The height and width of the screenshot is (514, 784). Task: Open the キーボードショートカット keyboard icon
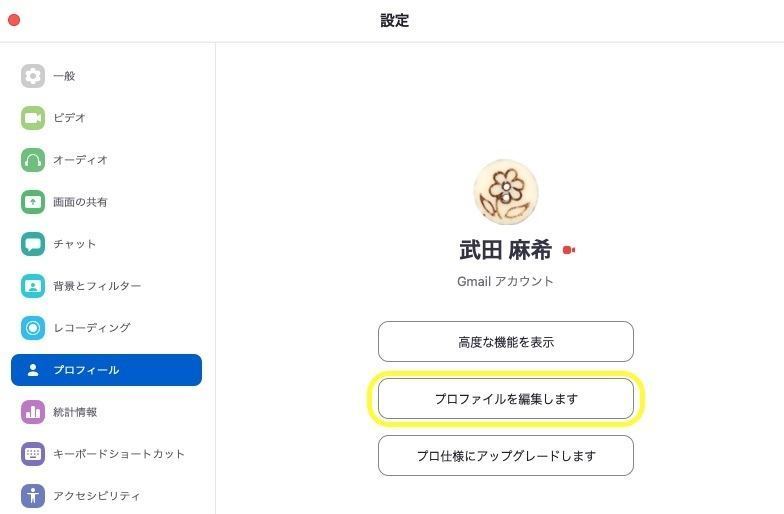tap(33, 454)
